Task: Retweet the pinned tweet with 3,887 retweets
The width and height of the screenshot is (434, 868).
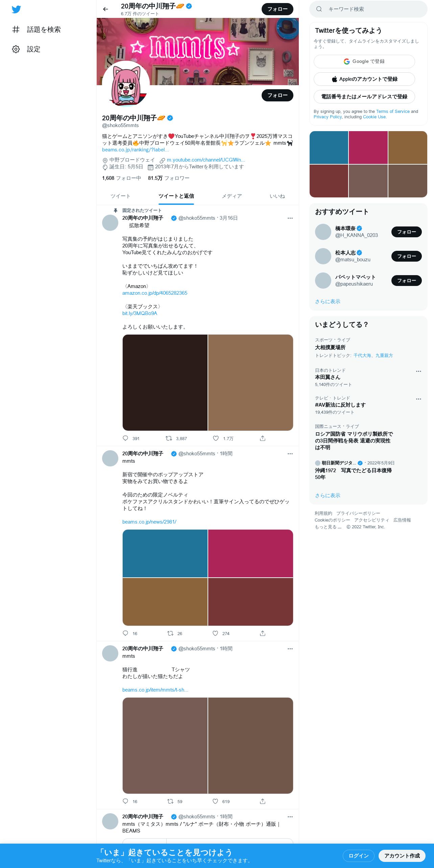Action: coord(169,438)
